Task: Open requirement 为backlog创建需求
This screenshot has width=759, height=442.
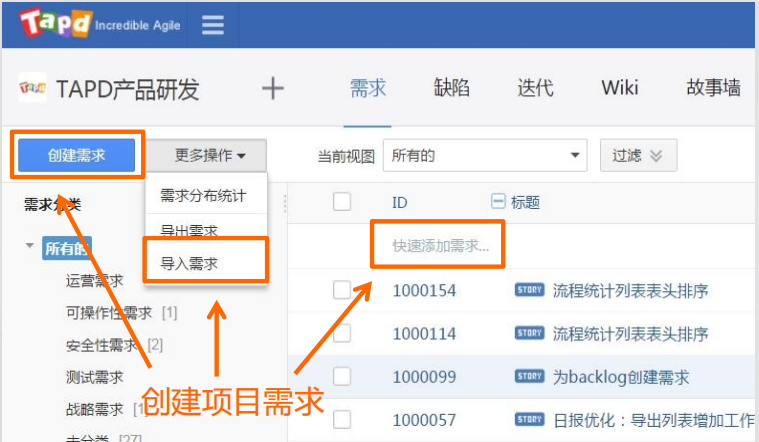Action: point(621,377)
